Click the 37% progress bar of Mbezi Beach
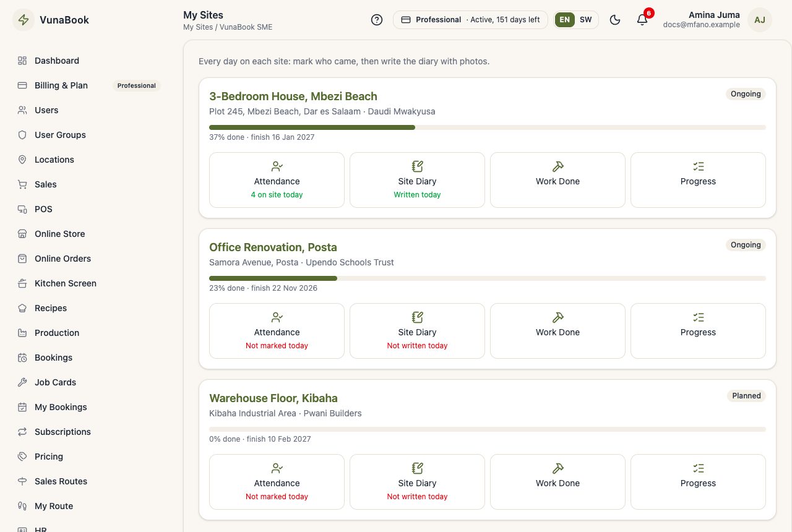The height and width of the screenshot is (532, 792). pos(488,127)
